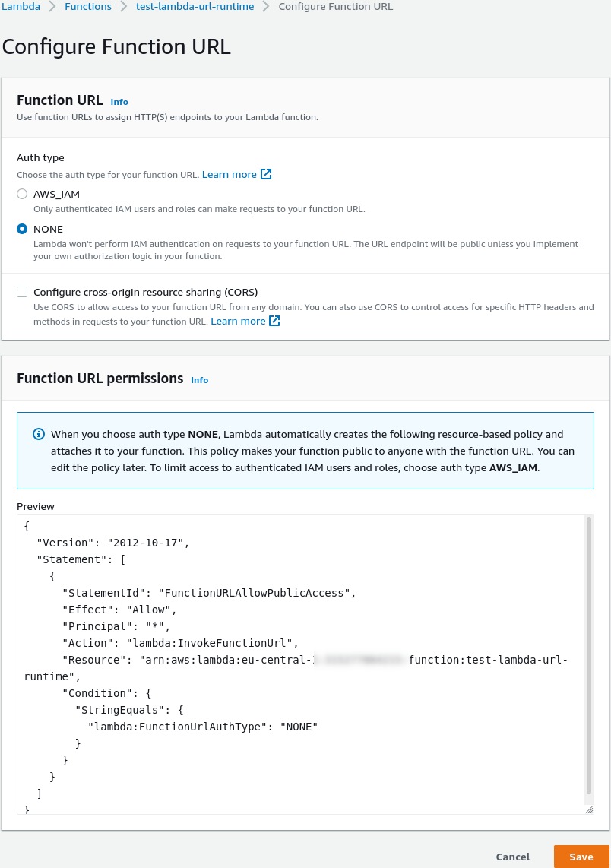Click the chevron before Configure Function URL breadcrumb
This screenshot has width=611, height=868.
[x=266, y=7]
